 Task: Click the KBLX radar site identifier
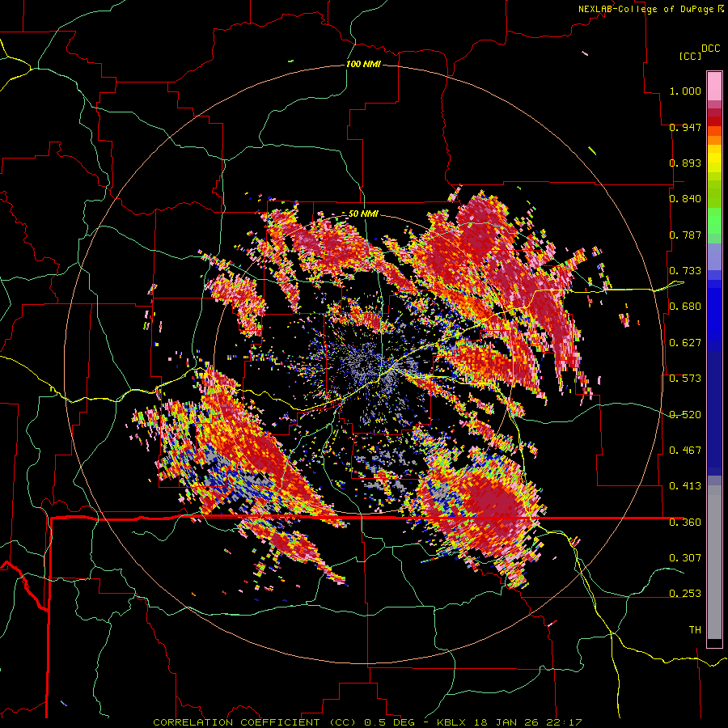click(x=451, y=722)
